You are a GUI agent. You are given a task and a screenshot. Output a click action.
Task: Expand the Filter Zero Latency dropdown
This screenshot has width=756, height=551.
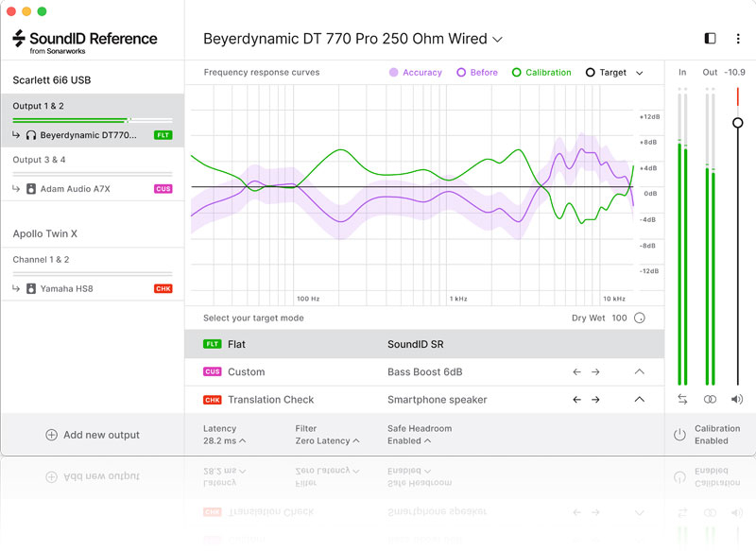[327, 440]
